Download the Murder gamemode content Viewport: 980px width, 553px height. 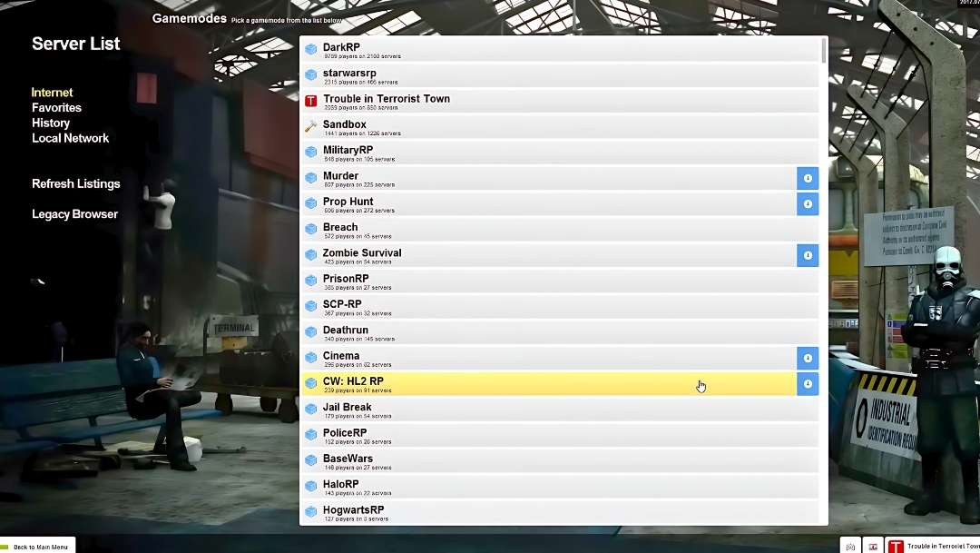click(x=807, y=178)
